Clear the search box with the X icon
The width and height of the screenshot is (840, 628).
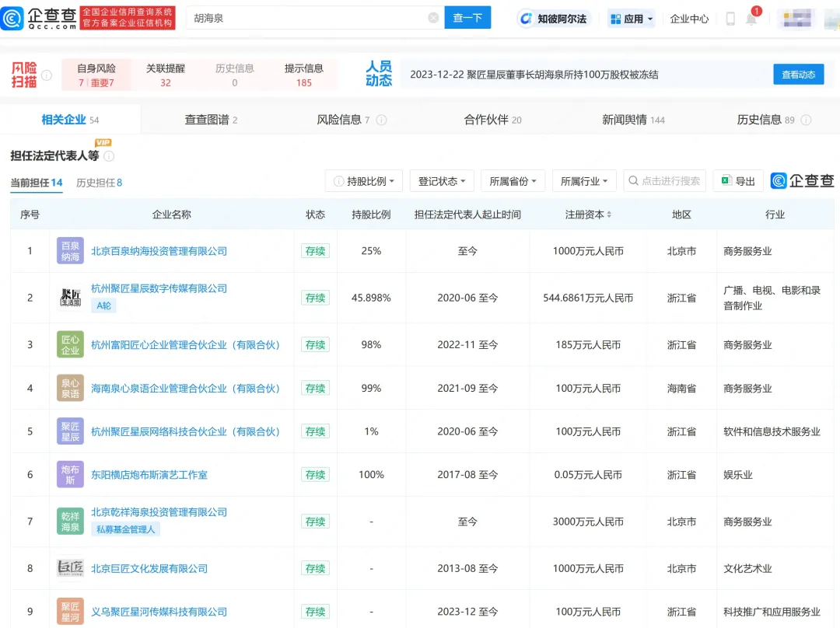[433, 18]
